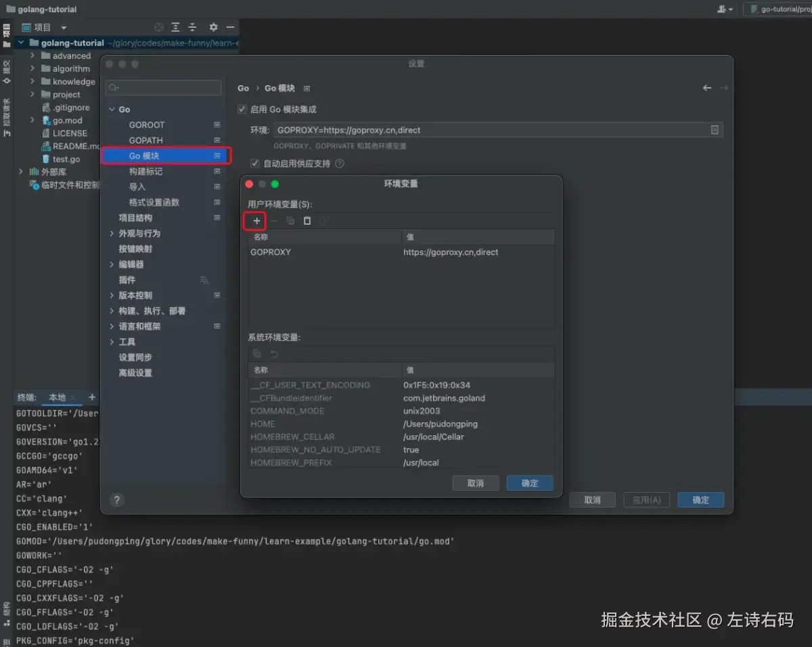Click 确定 in Settings window
Image resolution: width=812 pixels, height=647 pixels.
(700, 500)
